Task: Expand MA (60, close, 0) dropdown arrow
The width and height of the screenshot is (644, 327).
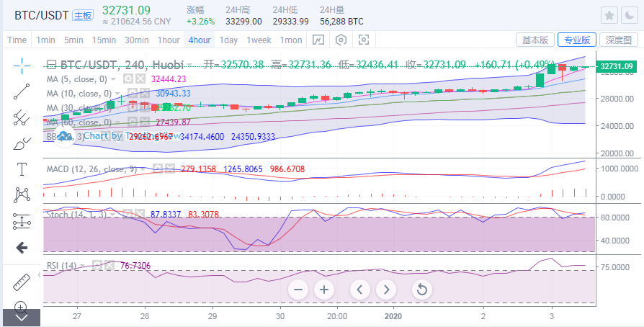Action: (117, 122)
